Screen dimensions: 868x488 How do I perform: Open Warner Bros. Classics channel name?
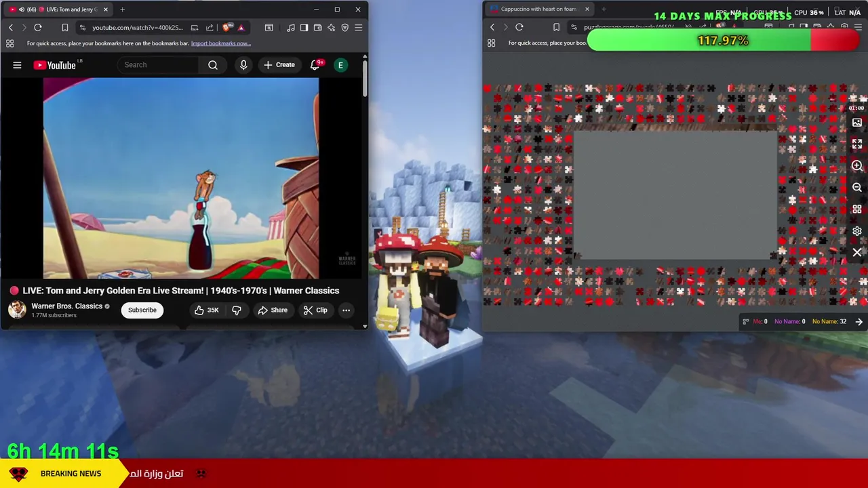tap(66, 306)
